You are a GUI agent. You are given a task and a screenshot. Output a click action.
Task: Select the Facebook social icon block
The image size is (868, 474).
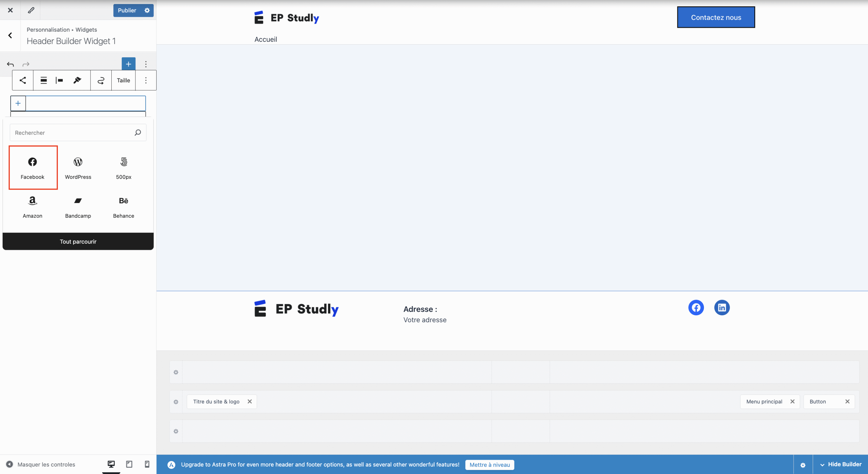click(33, 168)
